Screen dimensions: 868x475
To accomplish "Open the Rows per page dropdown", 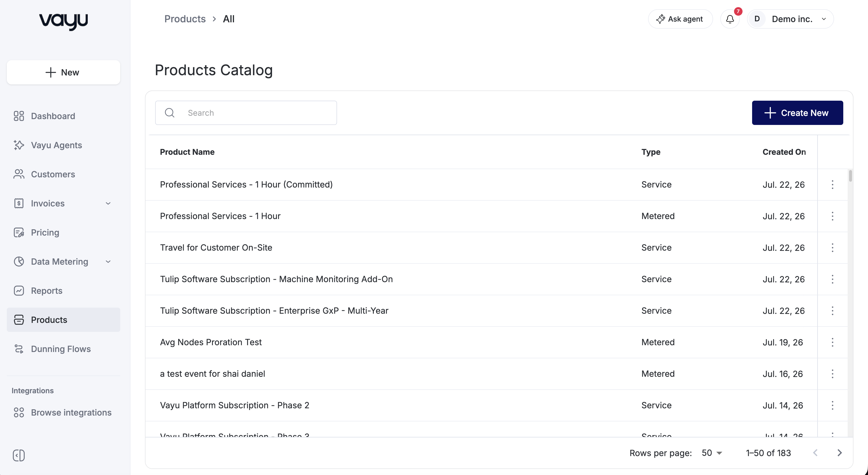I will (712, 453).
